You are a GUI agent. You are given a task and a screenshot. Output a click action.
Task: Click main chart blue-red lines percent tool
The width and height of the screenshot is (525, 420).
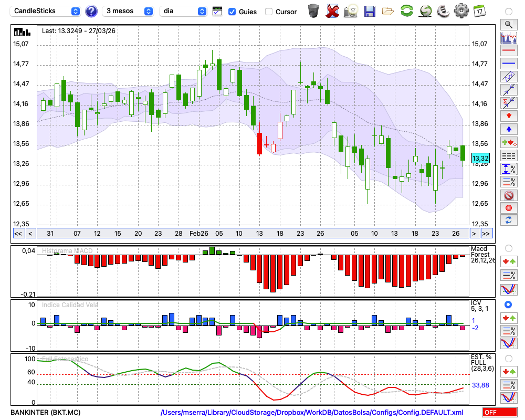click(x=509, y=182)
